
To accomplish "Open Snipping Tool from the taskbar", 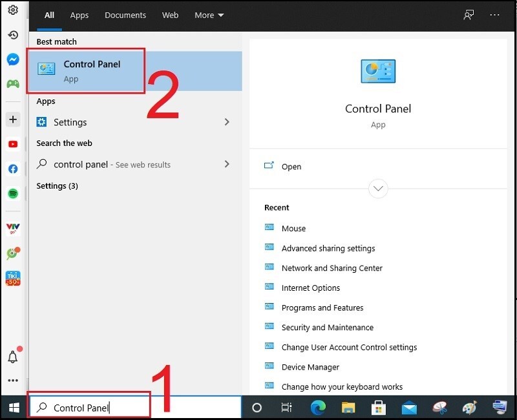I will [x=439, y=408].
